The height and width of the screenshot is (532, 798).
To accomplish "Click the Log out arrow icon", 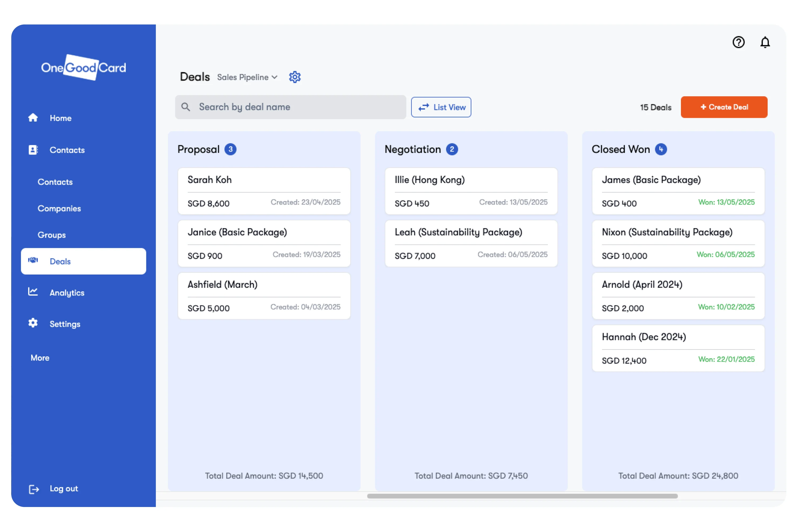I will tap(34, 489).
